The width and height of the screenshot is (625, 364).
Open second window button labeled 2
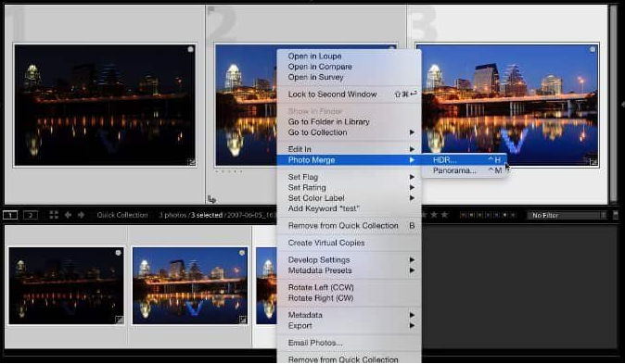click(31, 216)
